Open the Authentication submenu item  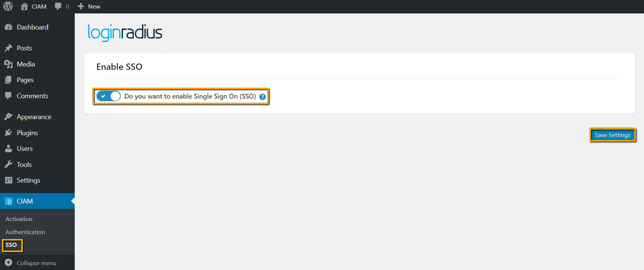[25, 232]
